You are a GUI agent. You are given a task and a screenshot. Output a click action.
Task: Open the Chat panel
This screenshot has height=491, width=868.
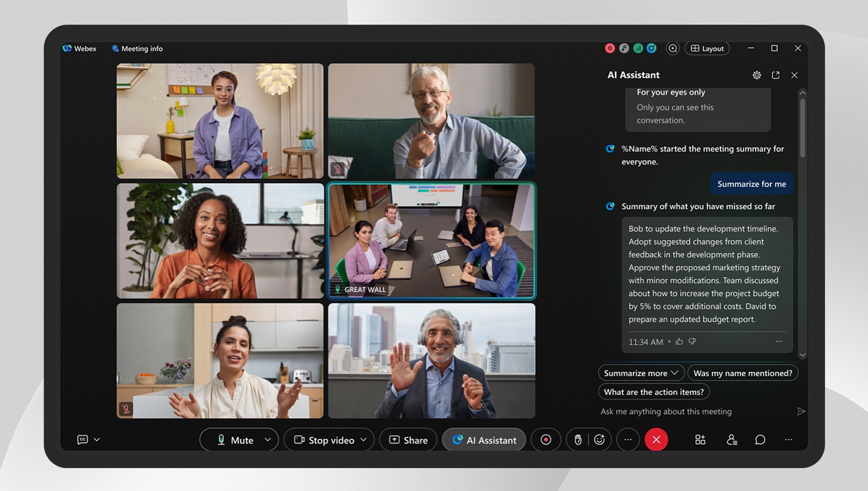tap(760, 440)
